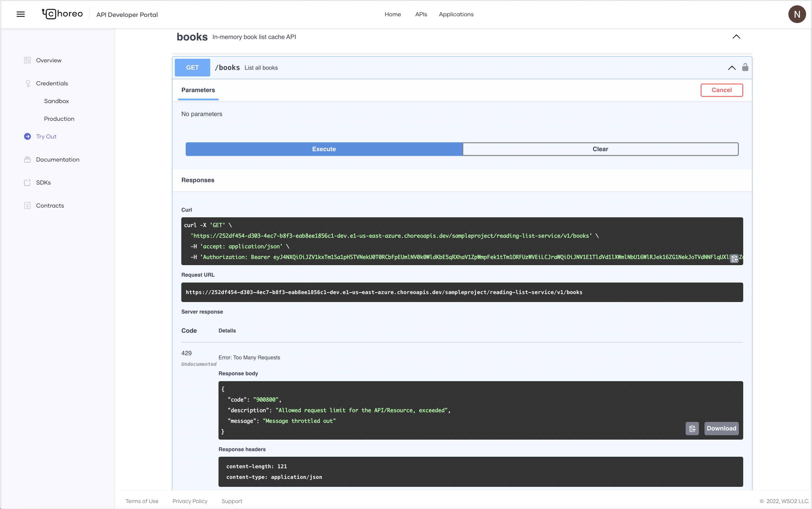The image size is (812, 509).
Task: Open the Overview sidebar item
Action: click(48, 60)
